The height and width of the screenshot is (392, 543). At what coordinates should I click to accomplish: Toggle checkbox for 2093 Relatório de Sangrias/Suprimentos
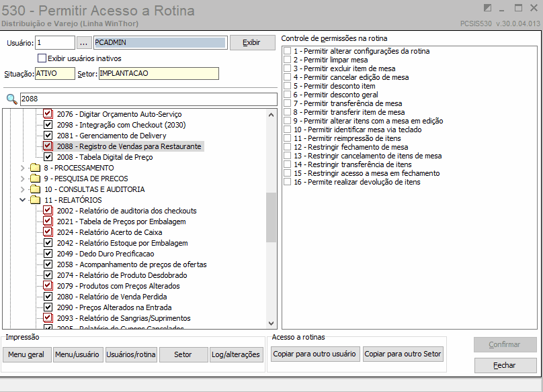pos(48,317)
